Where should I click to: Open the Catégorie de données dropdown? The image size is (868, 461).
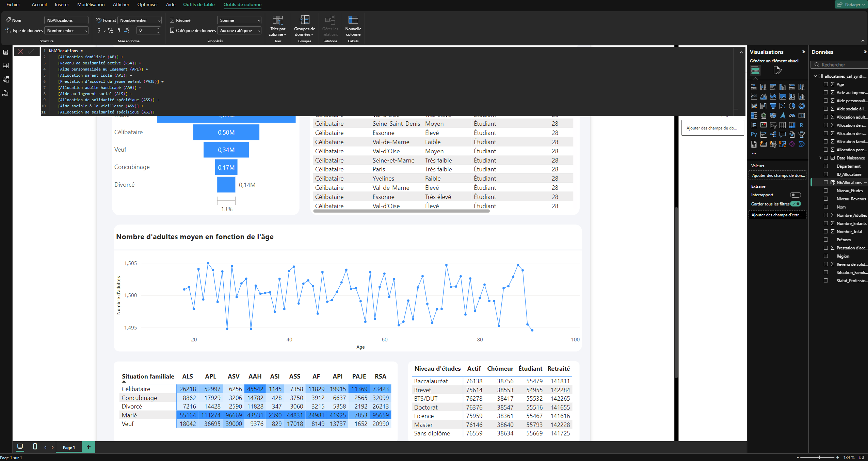click(239, 31)
